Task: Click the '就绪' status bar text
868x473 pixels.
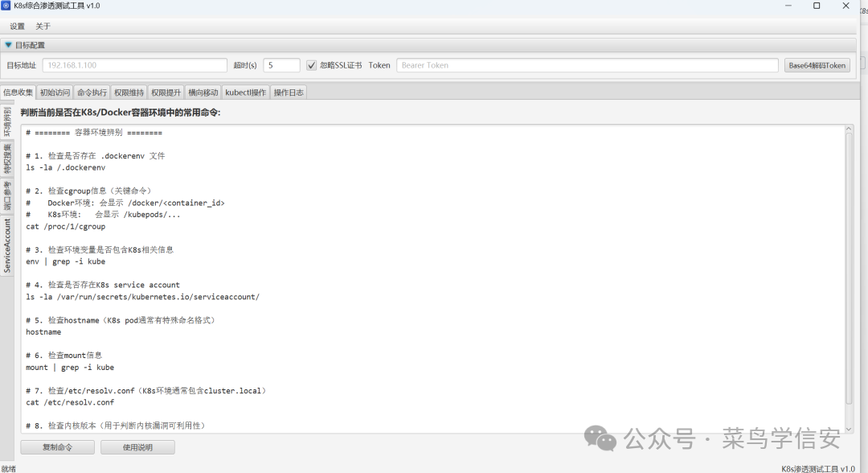Action: (8, 468)
